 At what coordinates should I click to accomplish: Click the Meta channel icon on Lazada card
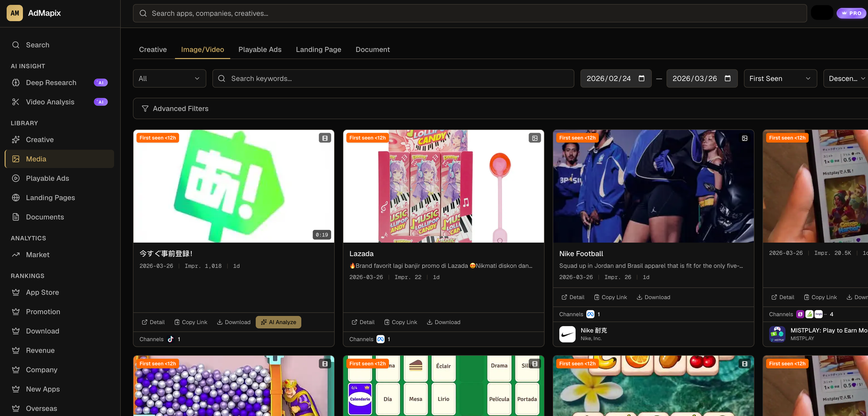pyautogui.click(x=381, y=339)
